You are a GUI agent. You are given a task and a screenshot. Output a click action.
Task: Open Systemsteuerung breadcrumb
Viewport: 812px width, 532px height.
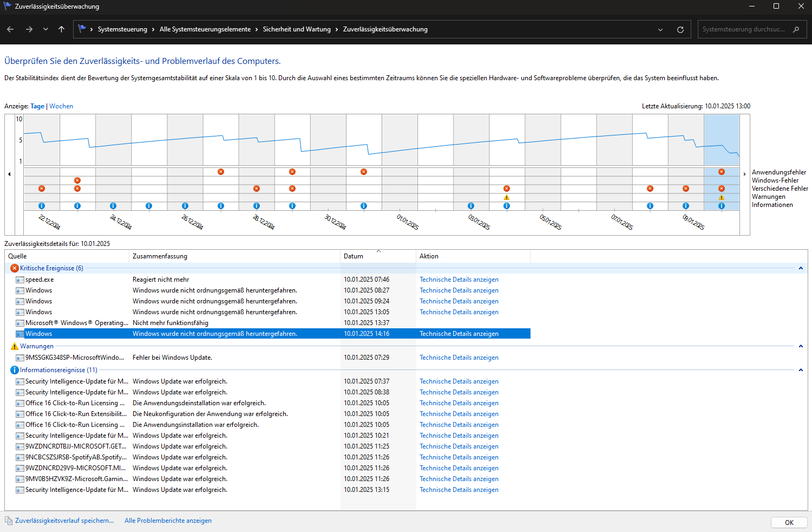pyautogui.click(x=122, y=29)
